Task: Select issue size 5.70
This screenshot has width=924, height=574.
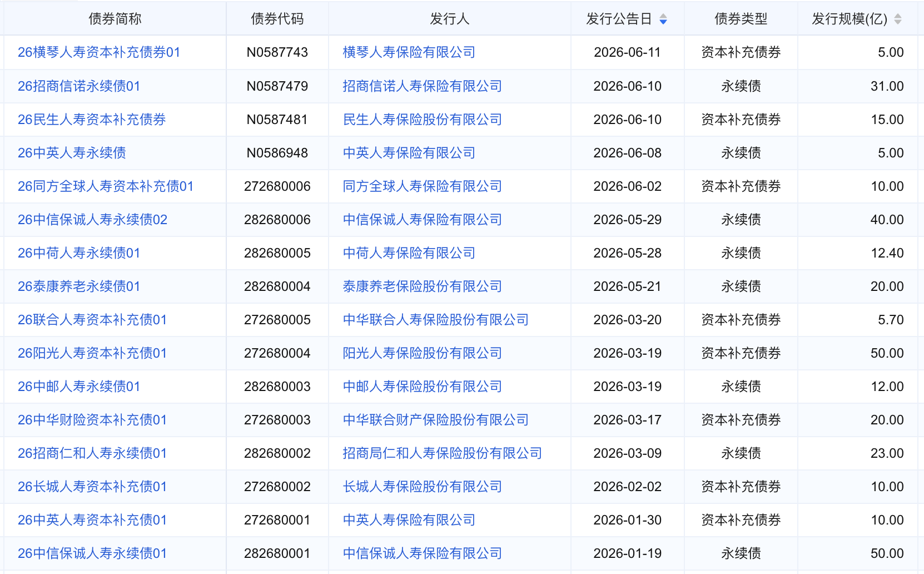Action: [x=891, y=320]
